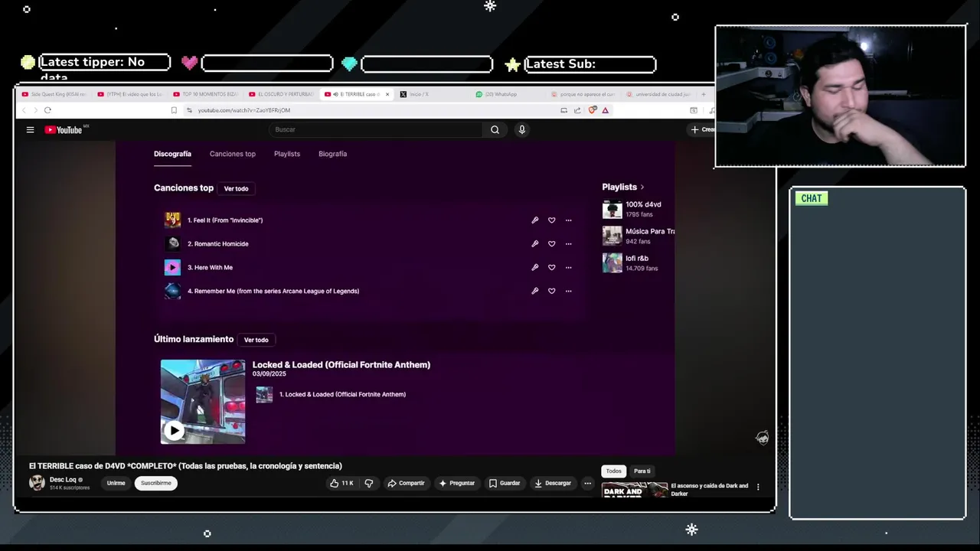Click the Descargar download button
This screenshot has height=551, width=980.
point(553,483)
